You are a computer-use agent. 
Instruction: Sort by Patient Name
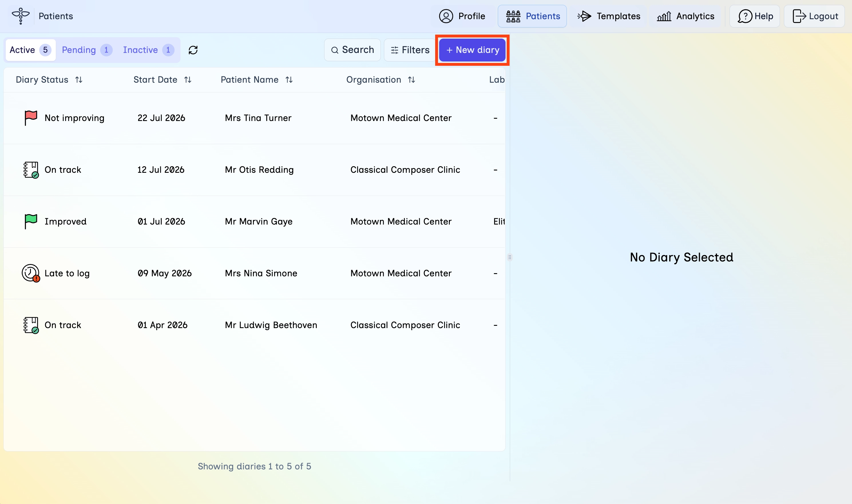point(289,80)
